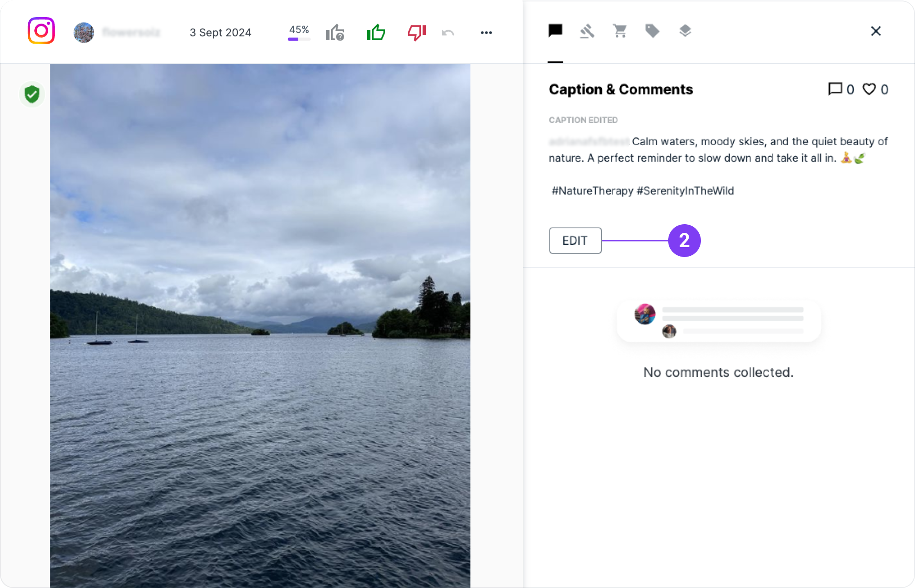The height and width of the screenshot is (588, 915).
Task: Click the undo arrow icon
Action: (448, 33)
